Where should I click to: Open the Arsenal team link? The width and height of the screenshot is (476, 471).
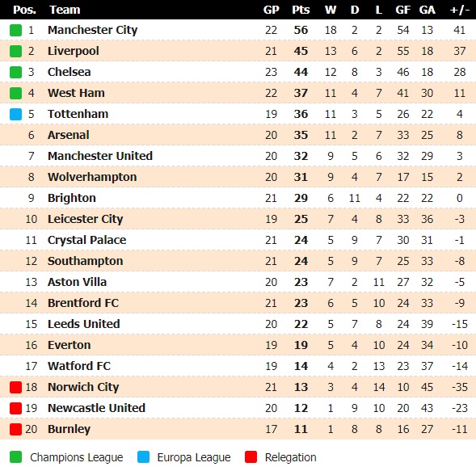(x=69, y=135)
